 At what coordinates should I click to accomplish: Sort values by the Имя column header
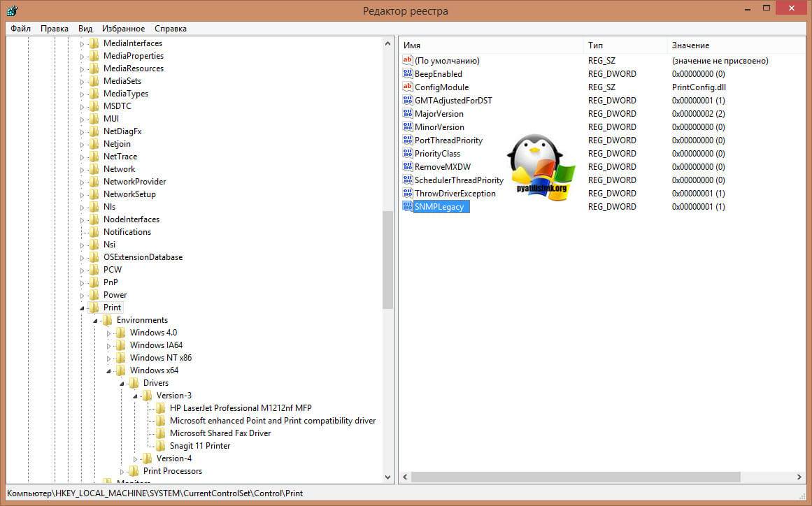[x=490, y=45]
